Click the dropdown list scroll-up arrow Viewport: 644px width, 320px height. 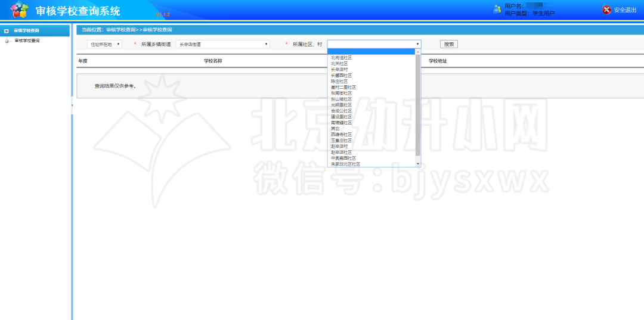coord(418,52)
